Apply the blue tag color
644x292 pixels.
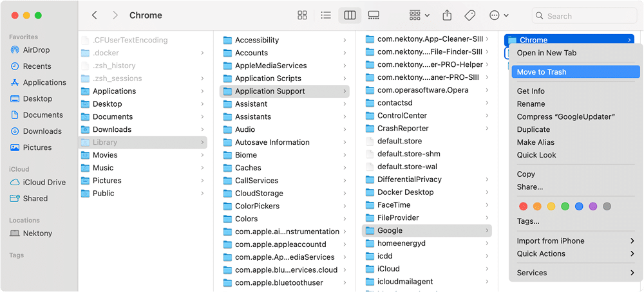[579, 206]
